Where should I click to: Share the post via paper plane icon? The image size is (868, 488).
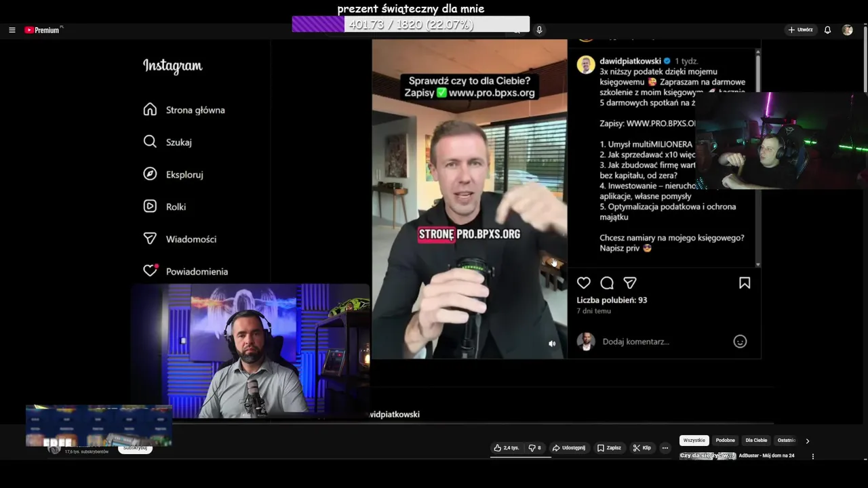point(630,283)
